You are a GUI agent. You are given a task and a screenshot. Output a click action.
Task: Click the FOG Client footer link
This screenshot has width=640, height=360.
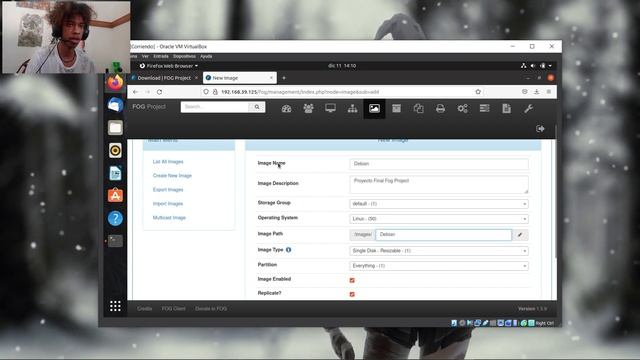click(x=173, y=309)
